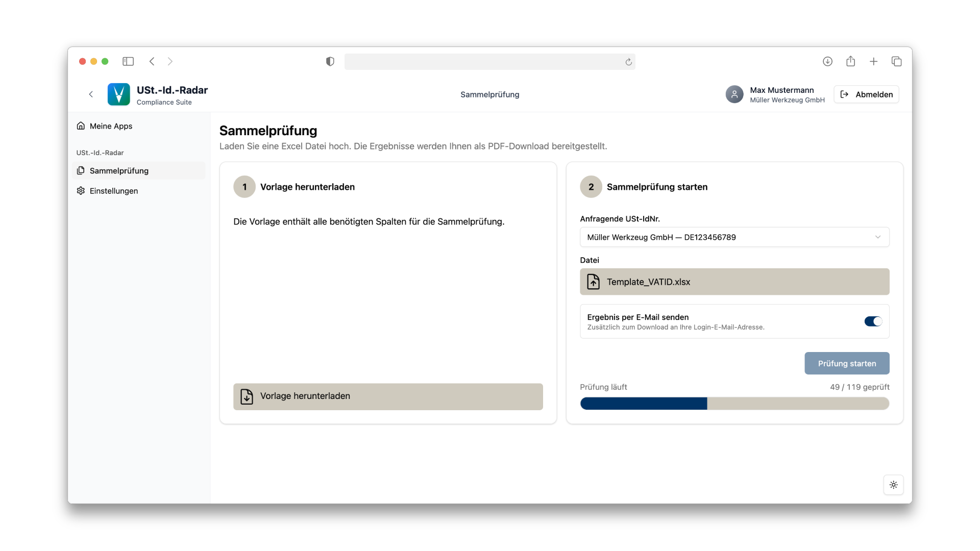This screenshot has height=551, width=980.
Task: Open Einstellungen in the sidebar
Action: click(139, 191)
